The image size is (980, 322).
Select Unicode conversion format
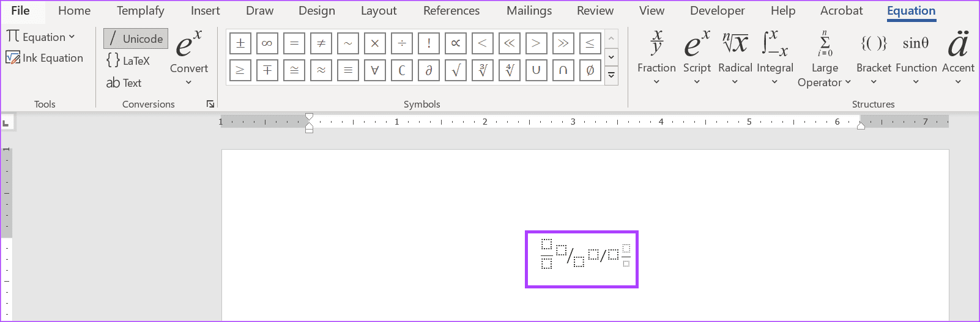[136, 38]
